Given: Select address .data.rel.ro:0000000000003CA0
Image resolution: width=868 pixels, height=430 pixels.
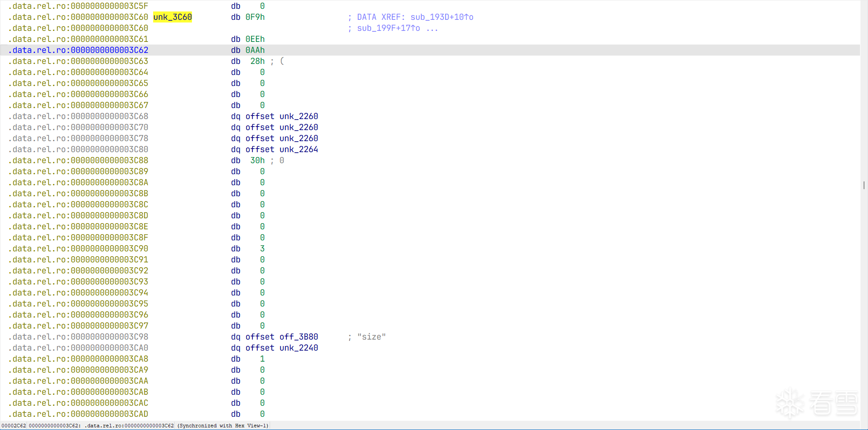Looking at the screenshot, I should 79,348.
